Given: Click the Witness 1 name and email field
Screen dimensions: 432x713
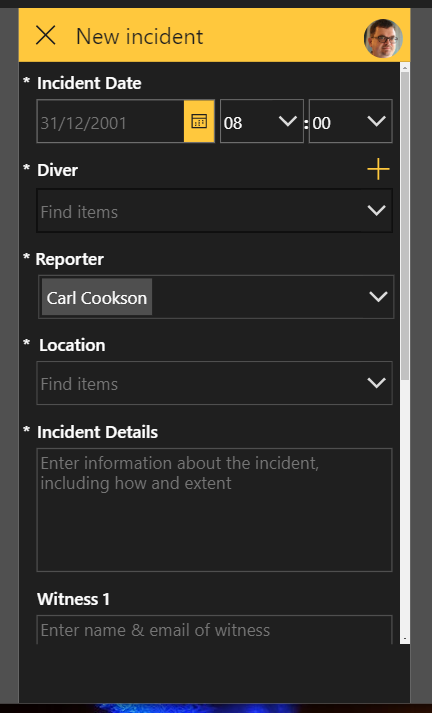Looking at the screenshot, I should 214,630.
